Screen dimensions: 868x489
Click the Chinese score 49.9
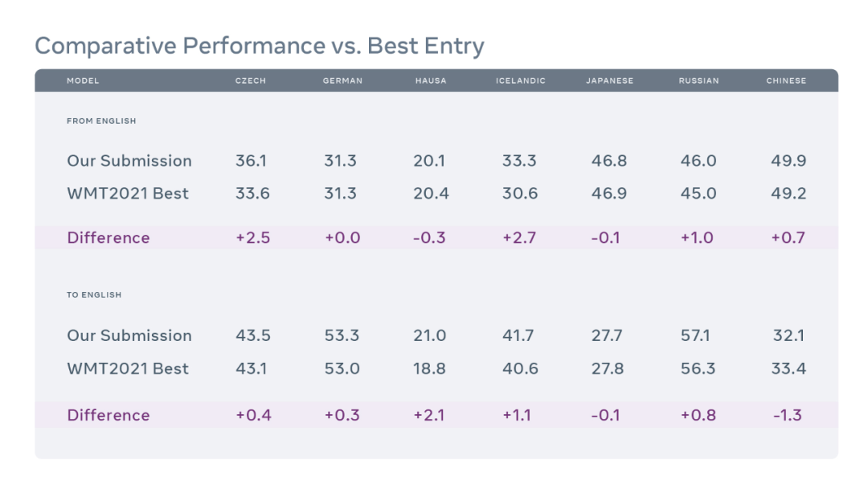click(788, 161)
